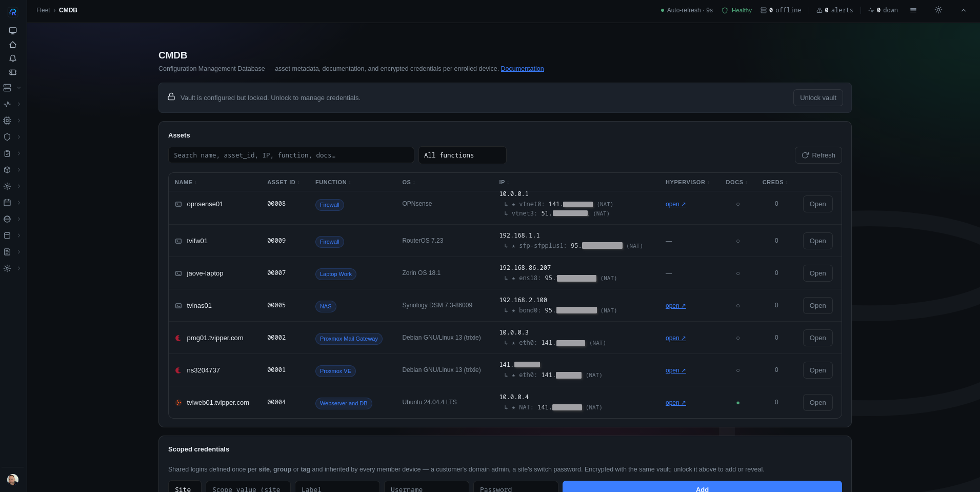Click the calendar icon in the sidebar

[7, 203]
